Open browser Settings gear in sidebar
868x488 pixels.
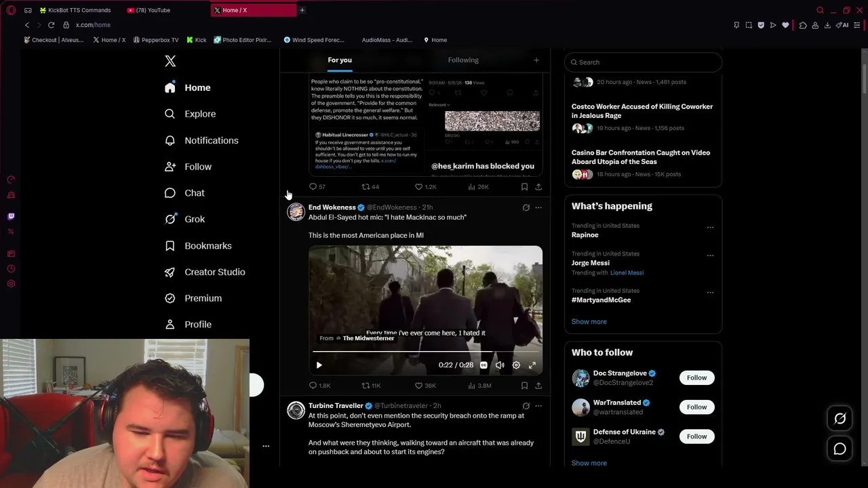pos(11,283)
